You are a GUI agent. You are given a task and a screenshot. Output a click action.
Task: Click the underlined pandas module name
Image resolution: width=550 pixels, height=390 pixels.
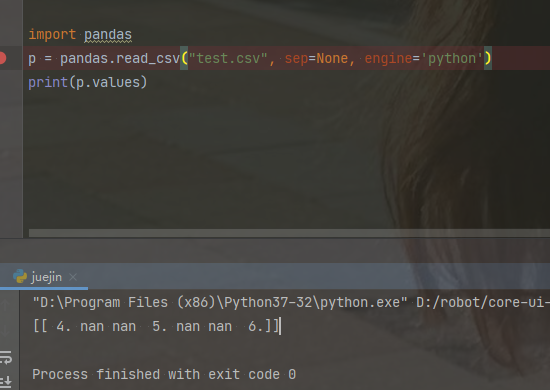(108, 34)
